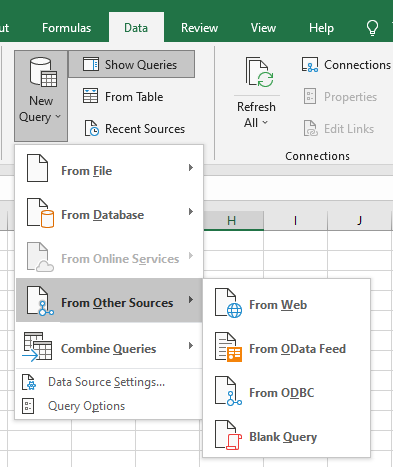Click the Edit Links icon
The image size is (393, 467).
(310, 128)
